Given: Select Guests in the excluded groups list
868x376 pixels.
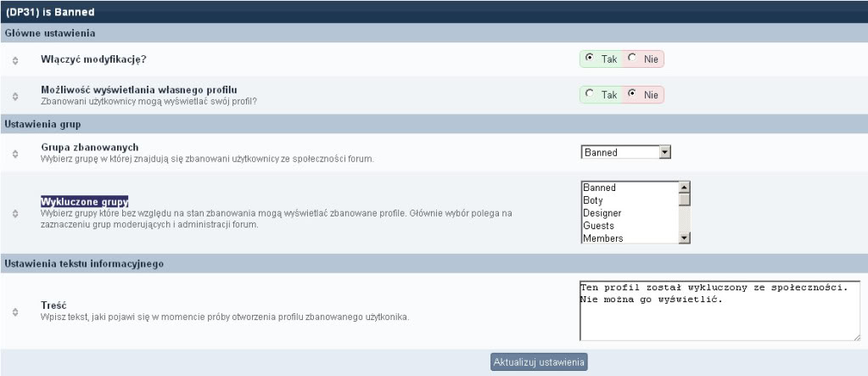Looking at the screenshot, I should point(629,226).
